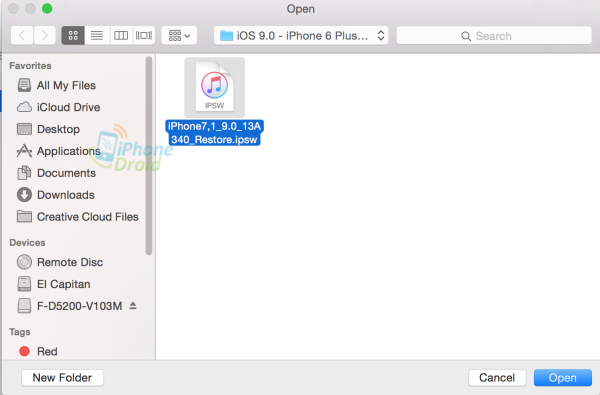Image resolution: width=600 pixels, height=395 pixels.
Task: Eject the F-D5200-V103M drive
Action: [x=133, y=305]
